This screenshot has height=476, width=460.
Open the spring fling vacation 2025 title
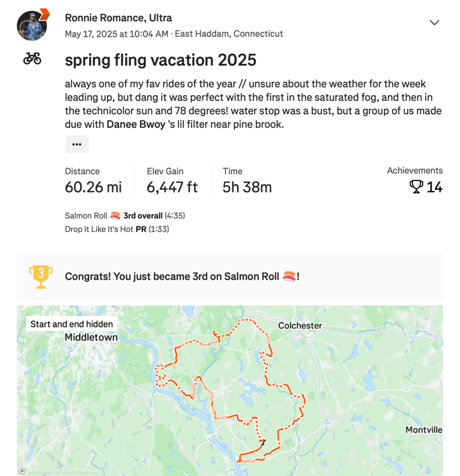[x=160, y=60]
